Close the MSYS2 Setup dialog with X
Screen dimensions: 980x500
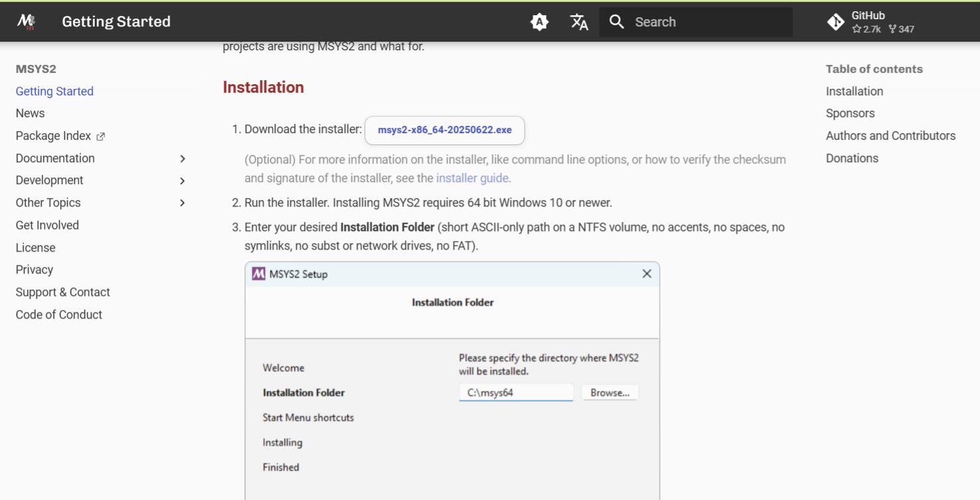[647, 274]
